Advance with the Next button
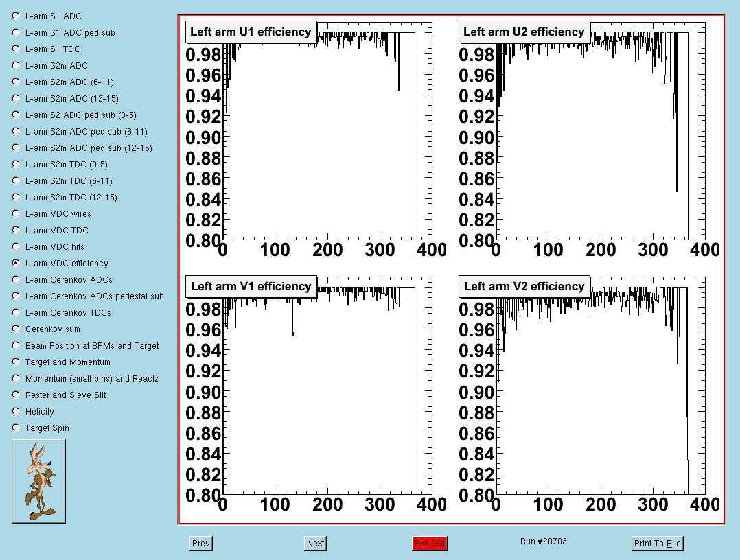This screenshot has height=560, width=740. (x=315, y=544)
